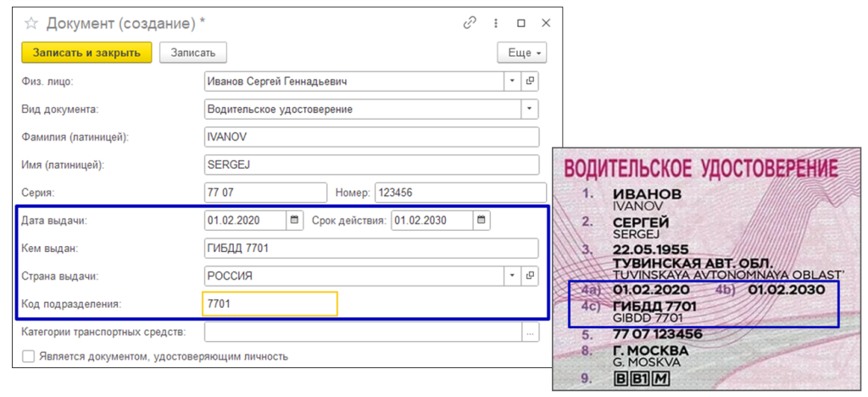Screen dimensions: 868x397
Task: Open Физ. лицо record via open-form icon
Action: pos(531,81)
